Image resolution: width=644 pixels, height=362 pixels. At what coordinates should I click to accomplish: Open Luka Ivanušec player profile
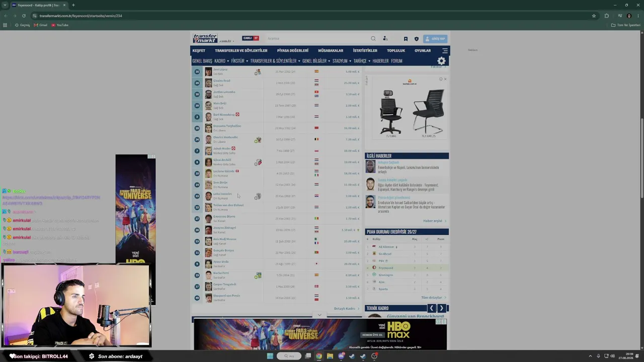222,194
